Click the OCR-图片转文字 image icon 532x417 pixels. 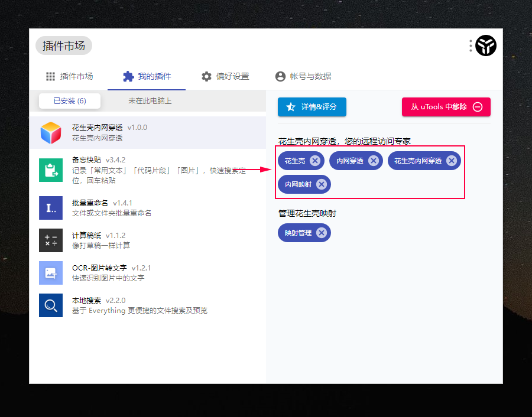tap(51, 273)
